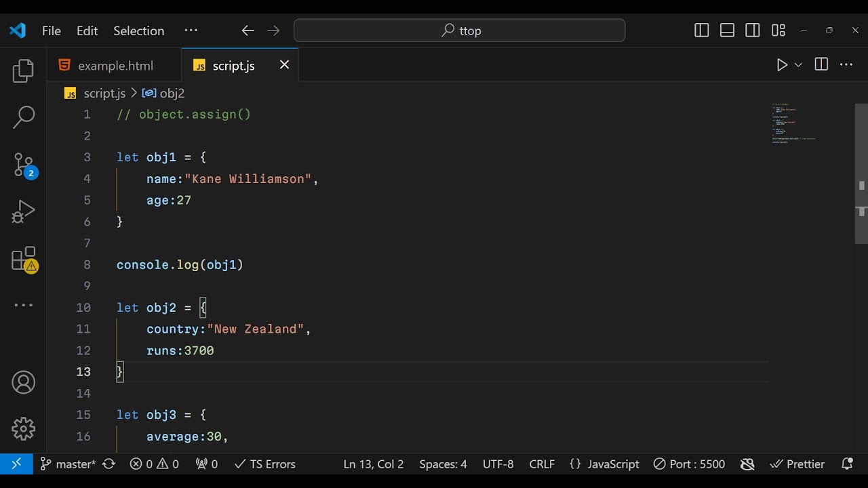Toggle secondary side bar layout icon
The width and height of the screenshot is (868, 488).
(753, 30)
